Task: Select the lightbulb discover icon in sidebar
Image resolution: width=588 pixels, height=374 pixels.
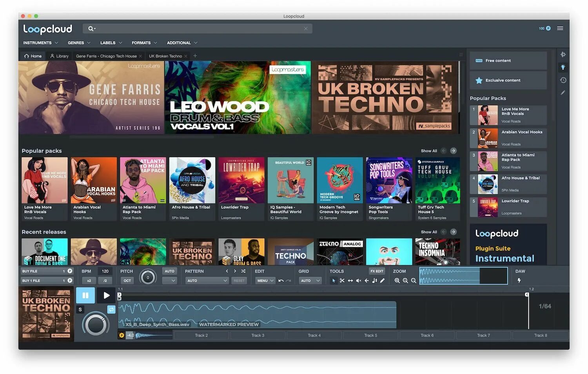Action: point(563,67)
